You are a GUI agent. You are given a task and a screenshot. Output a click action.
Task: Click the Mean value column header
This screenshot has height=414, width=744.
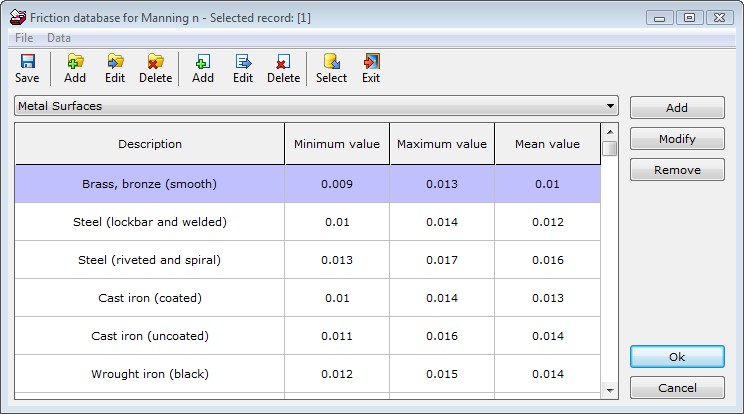click(547, 144)
